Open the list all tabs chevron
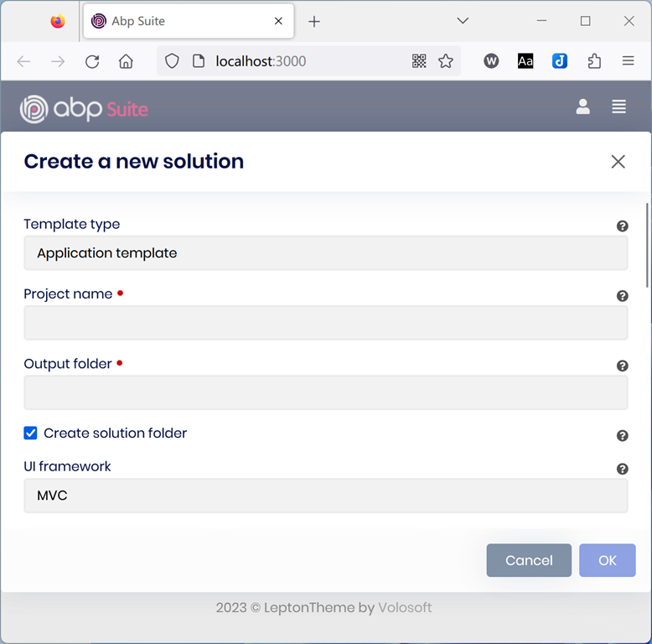This screenshot has width=652, height=644. tap(462, 21)
